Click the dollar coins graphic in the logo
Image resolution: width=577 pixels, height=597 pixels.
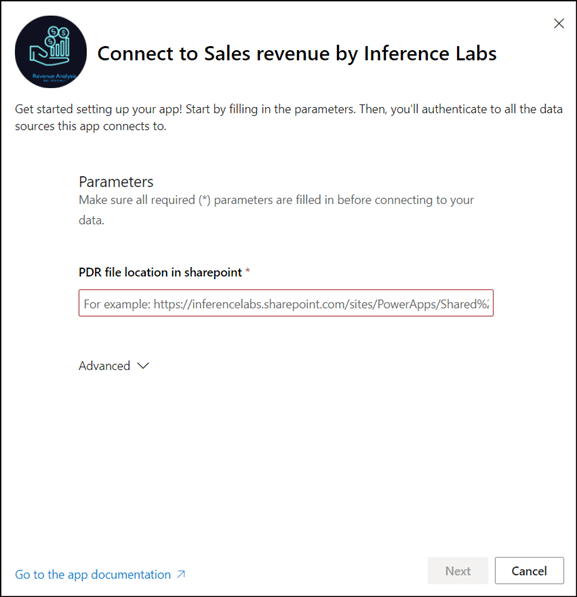[x=56, y=36]
